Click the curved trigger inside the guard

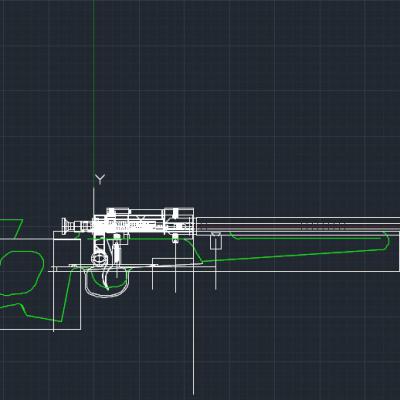click(x=106, y=277)
